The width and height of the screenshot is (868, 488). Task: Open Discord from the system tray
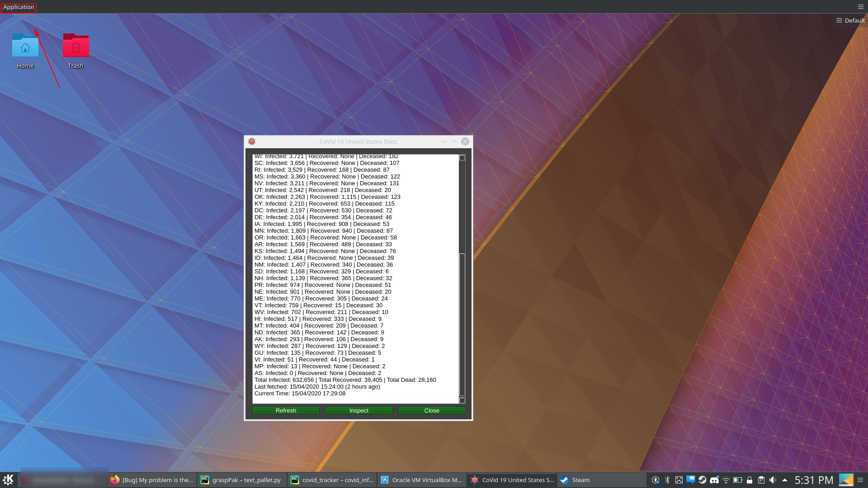[x=714, y=480]
